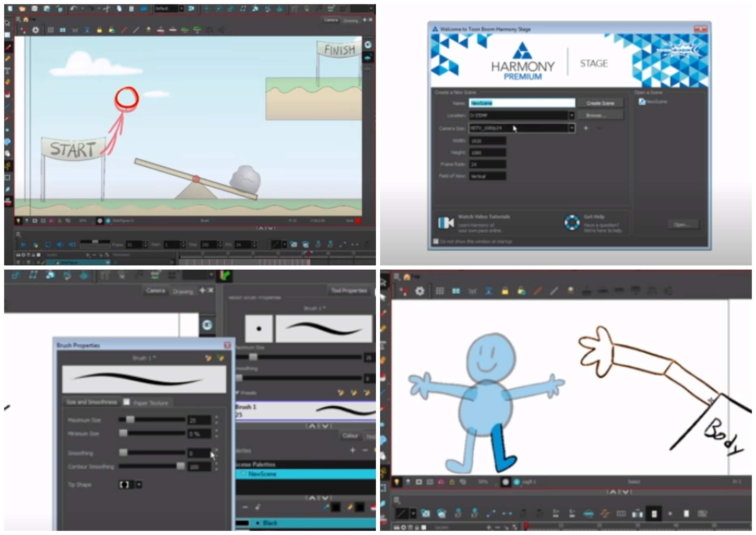Switch to the Camera tab above the seesaw scene
The image size is (756, 535).
(331, 20)
